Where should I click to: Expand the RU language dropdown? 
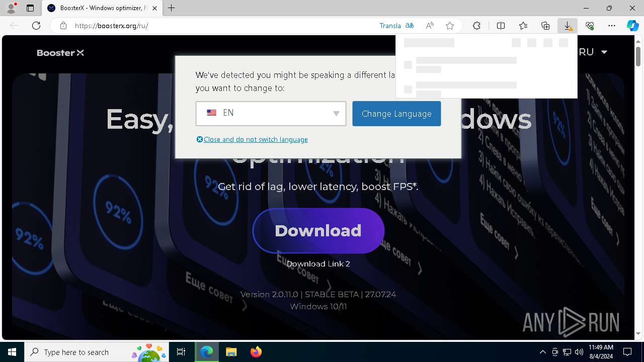coord(594,52)
